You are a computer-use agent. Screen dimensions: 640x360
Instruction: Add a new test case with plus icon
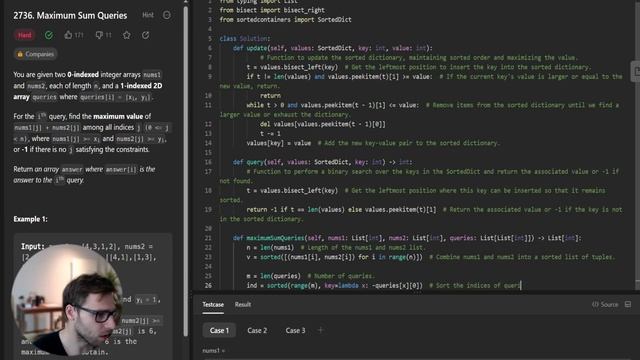[x=320, y=330]
